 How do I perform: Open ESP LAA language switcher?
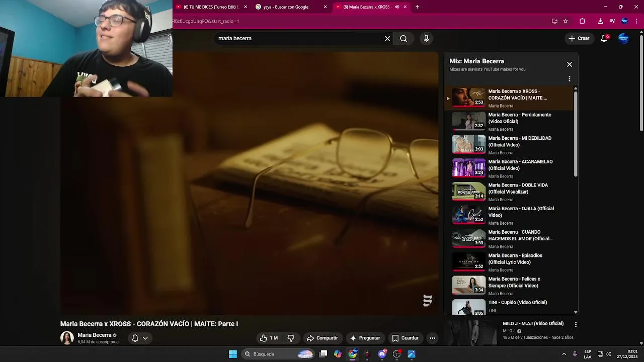[588, 354]
